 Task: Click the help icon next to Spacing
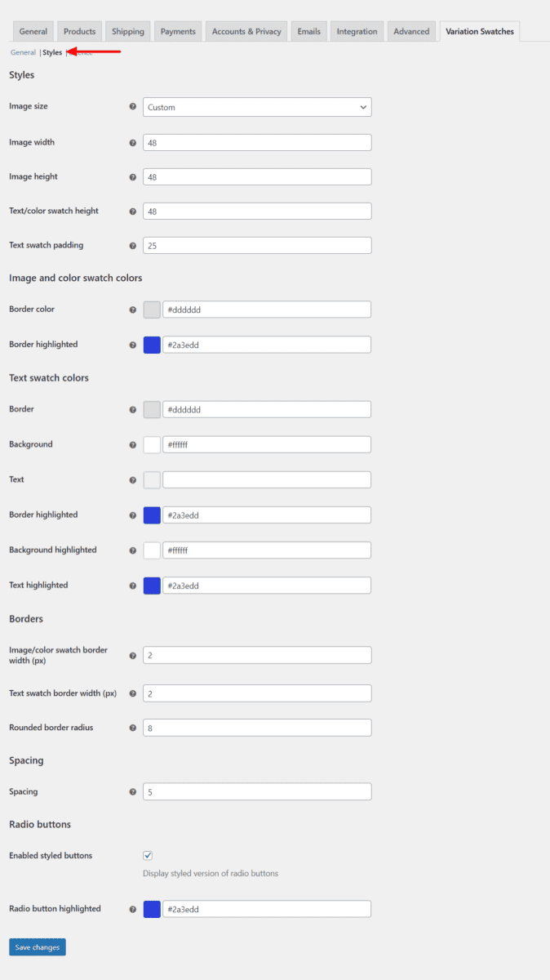click(132, 791)
